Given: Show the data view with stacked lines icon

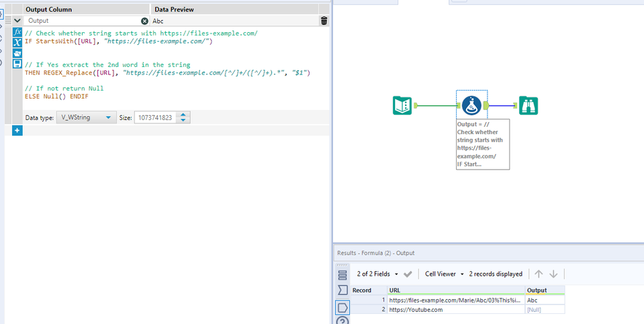Looking at the screenshot, I should click(342, 275).
